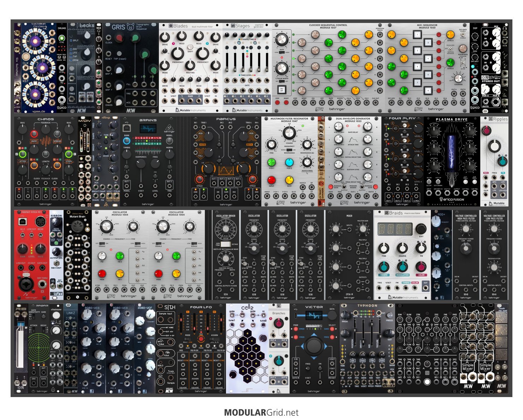This screenshot has width=523, height=420.
Task: Toggle the PULSE GEN switch on Module 1050
Action: [x=451, y=49]
